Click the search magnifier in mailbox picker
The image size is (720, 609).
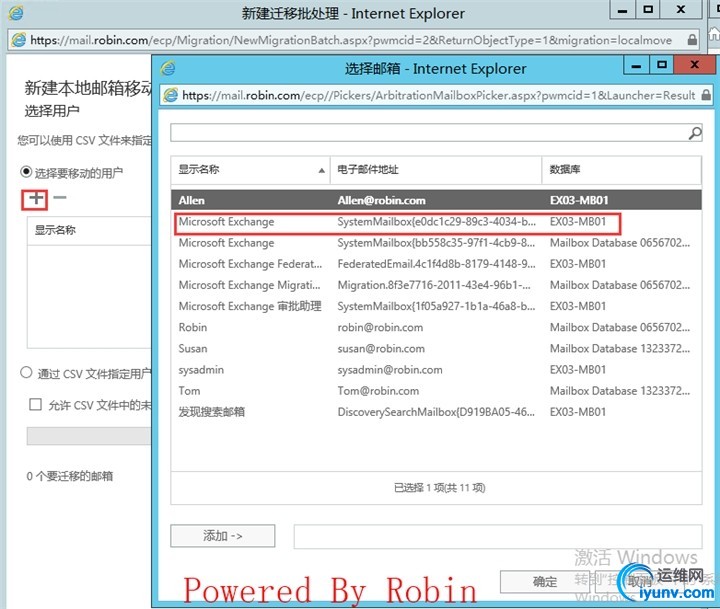[x=695, y=133]
